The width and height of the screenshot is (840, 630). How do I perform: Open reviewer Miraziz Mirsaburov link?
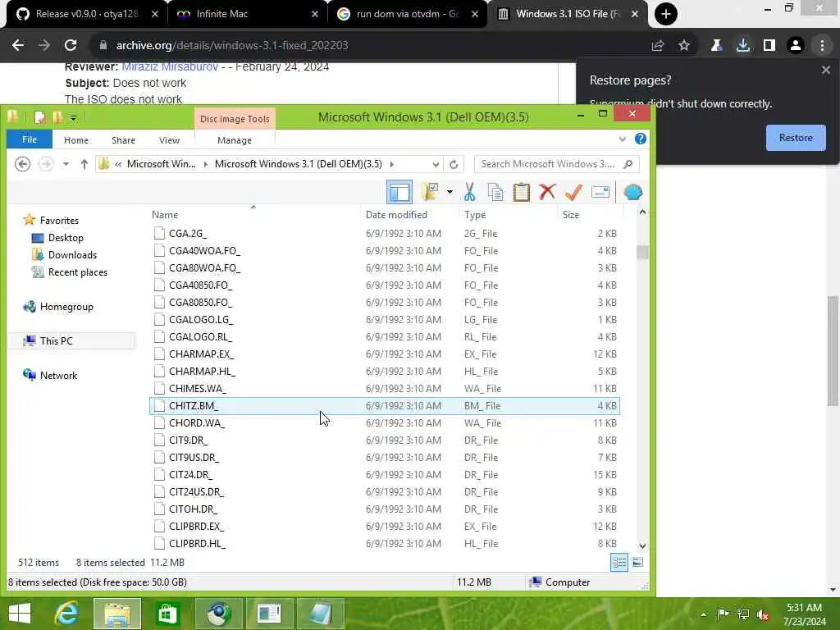click(170, 67)
